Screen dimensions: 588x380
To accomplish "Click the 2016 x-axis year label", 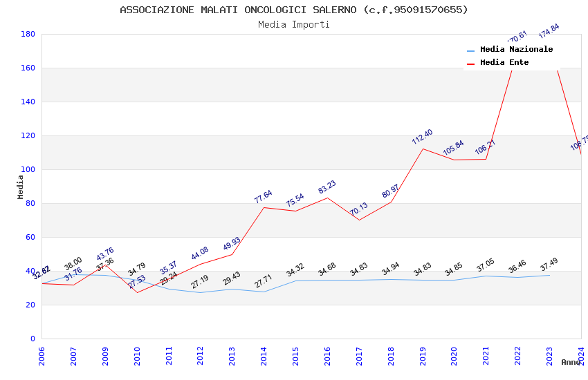I will tap(327, 356).
